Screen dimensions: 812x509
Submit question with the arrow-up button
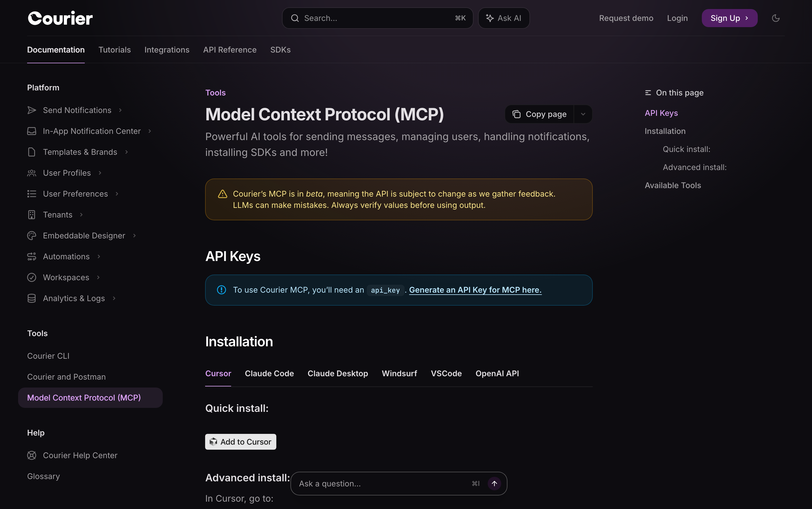pos(494,483)
